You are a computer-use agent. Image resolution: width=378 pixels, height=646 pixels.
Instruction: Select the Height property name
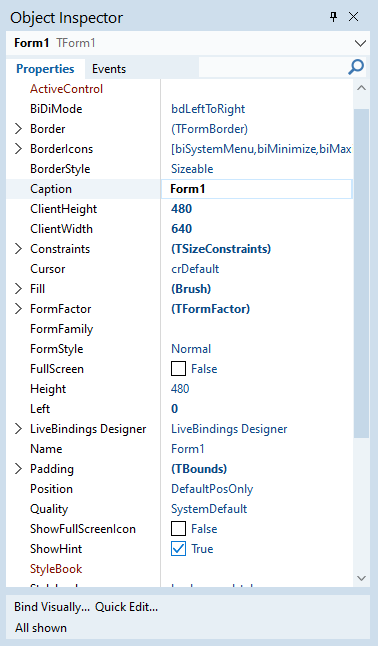[48, 389]
